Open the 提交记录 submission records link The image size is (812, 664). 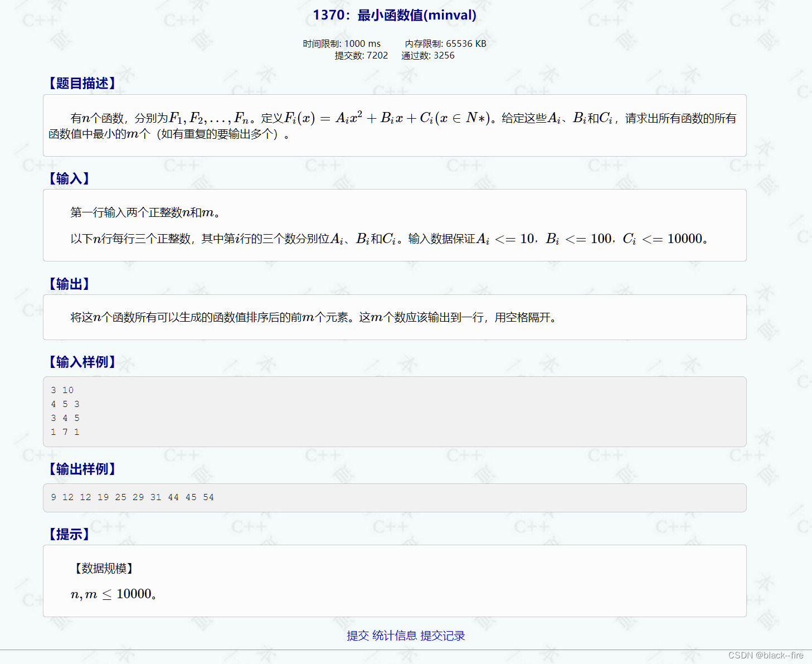coord(443,636)
